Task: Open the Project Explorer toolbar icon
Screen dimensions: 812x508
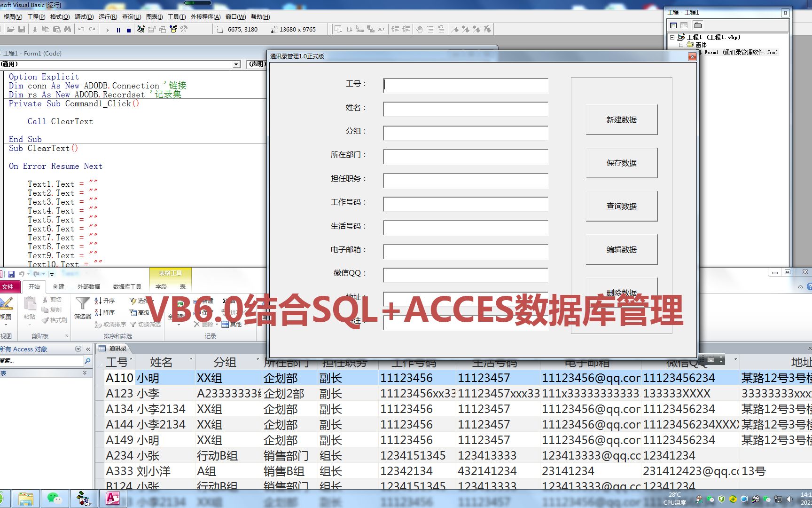Action: point(141,29)
